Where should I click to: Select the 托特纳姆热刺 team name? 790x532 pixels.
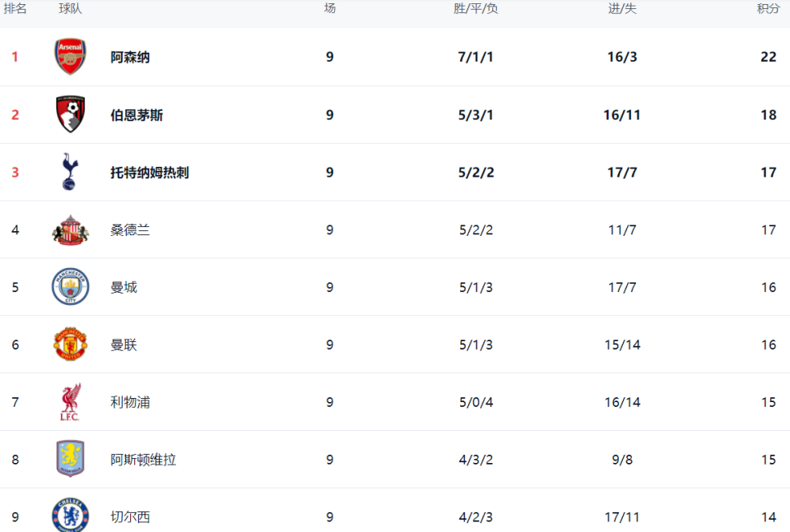click(150, 173)
